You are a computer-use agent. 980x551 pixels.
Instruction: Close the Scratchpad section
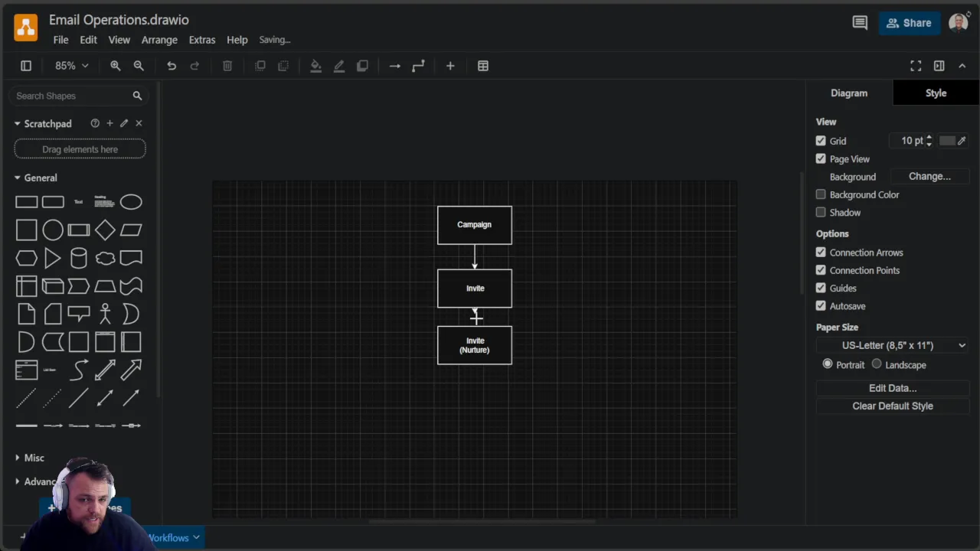coord(139,123)
